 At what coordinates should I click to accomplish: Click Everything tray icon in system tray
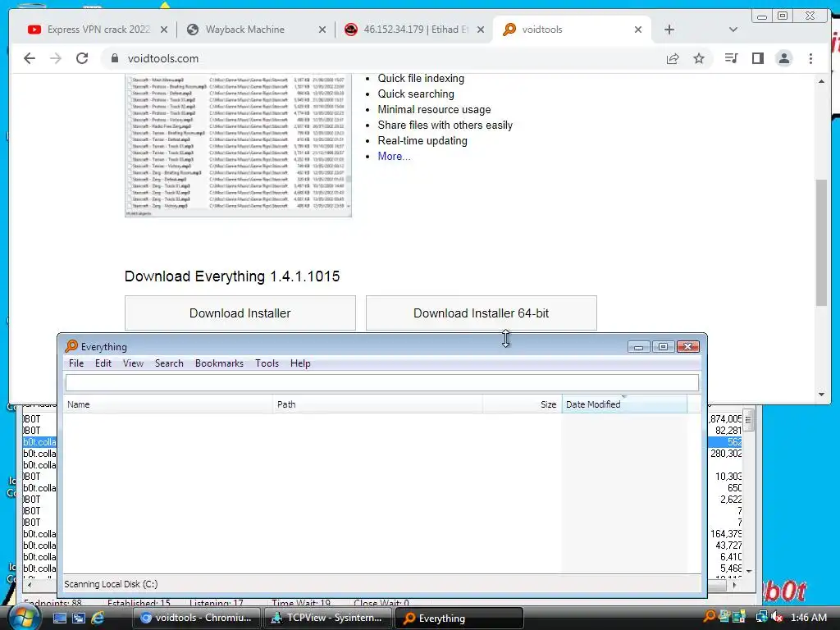710,617
